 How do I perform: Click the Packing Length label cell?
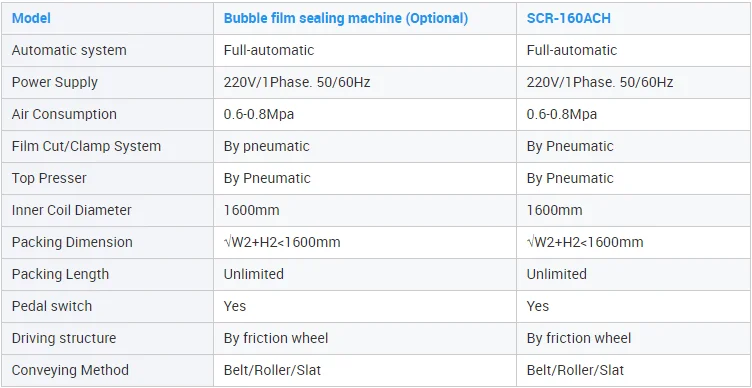[107, 274]
